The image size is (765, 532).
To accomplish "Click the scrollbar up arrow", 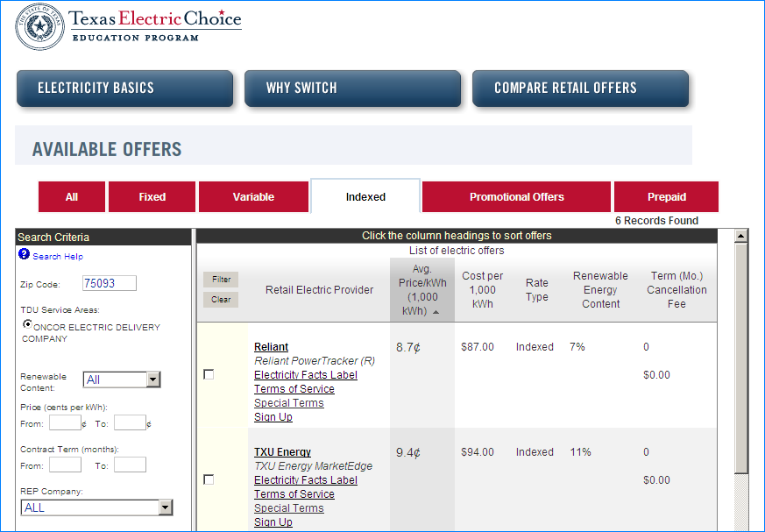I will click(741, 237).
